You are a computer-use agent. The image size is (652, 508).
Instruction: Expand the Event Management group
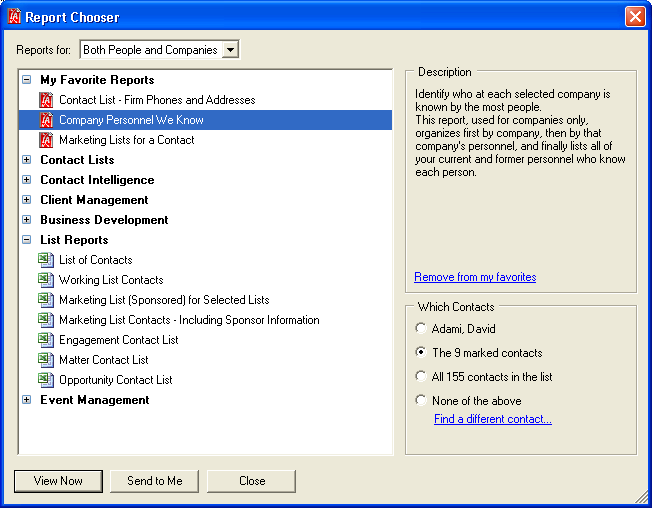(27, 399)
